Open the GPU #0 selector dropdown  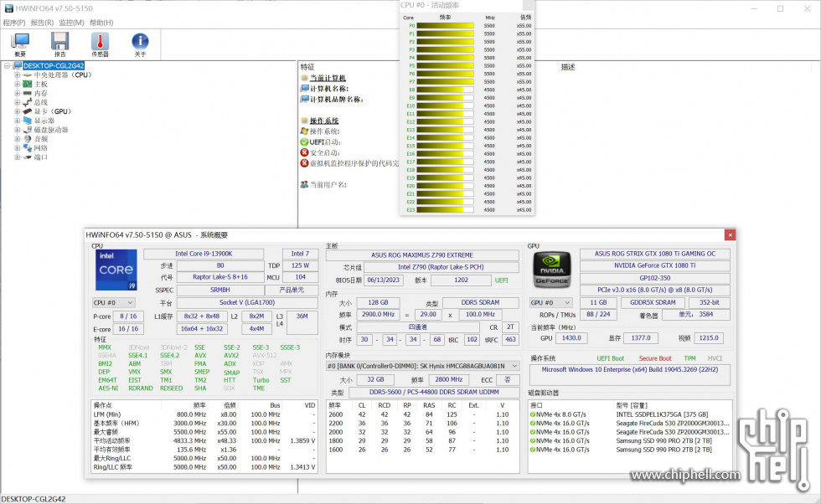(550, 302)
